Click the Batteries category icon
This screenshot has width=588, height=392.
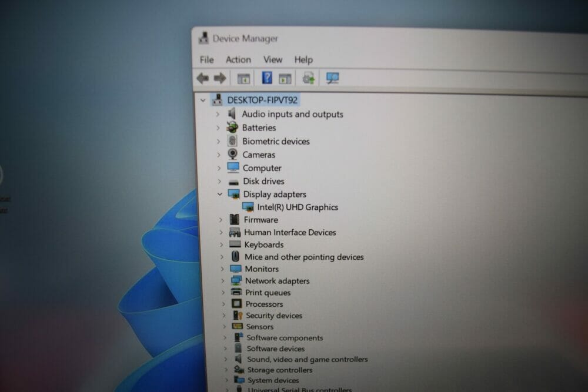coord(232,128)
